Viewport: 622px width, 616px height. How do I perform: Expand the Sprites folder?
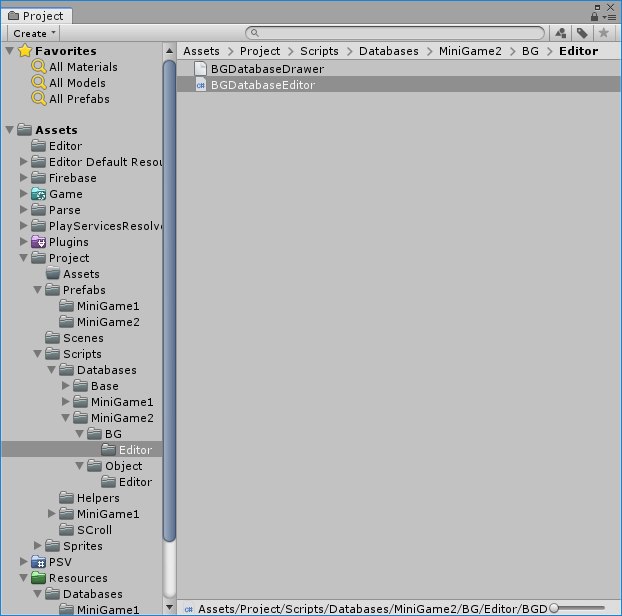tap(38, 545)
